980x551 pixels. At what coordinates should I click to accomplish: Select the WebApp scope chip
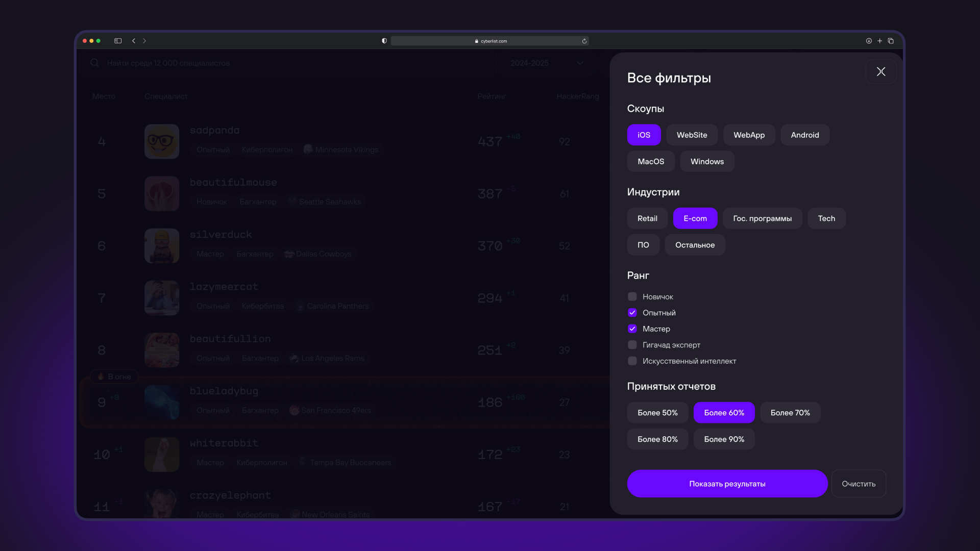point(749,135)
